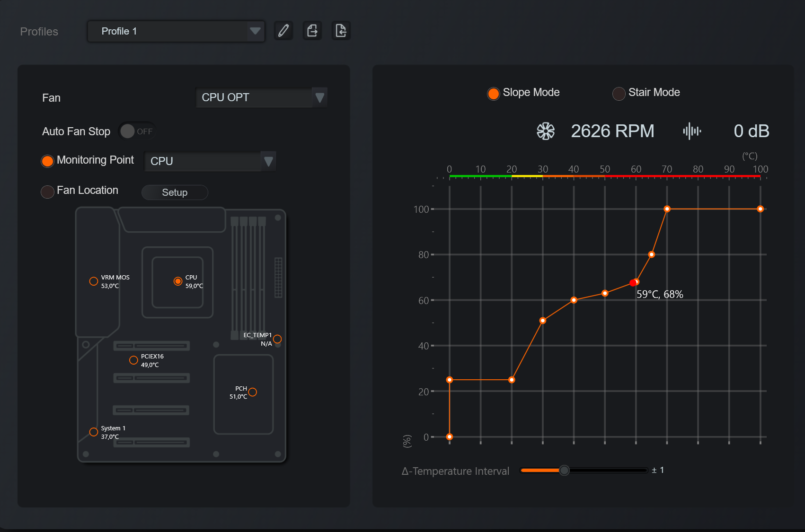
Task: Choose the Slope Mode radio button
Action: [x=493, y=94]
